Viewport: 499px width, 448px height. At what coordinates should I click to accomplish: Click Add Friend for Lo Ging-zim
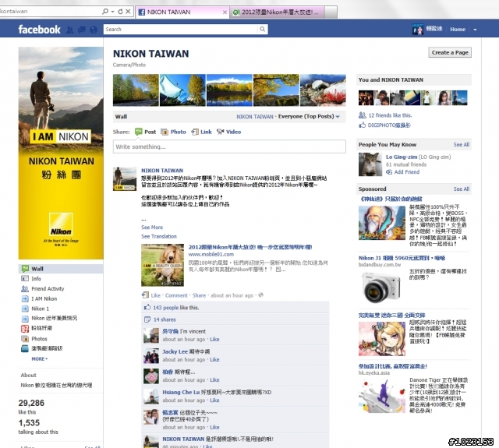click(407, 172)
